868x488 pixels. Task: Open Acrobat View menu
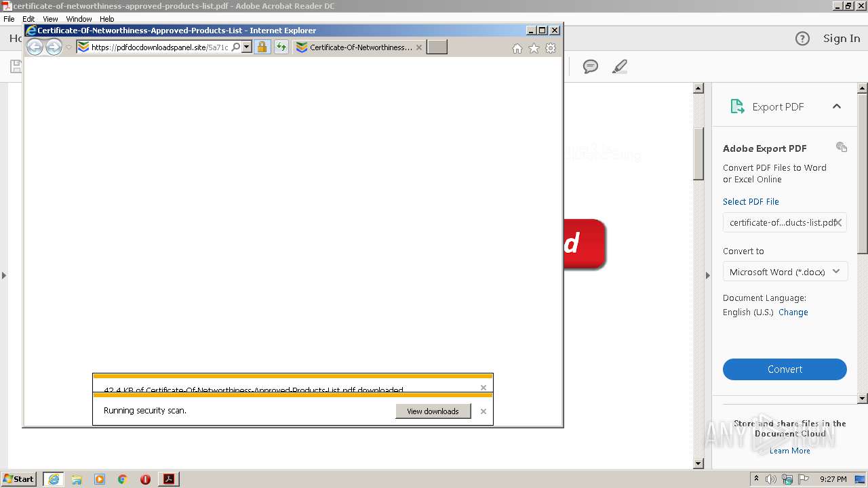click(50, 19)
